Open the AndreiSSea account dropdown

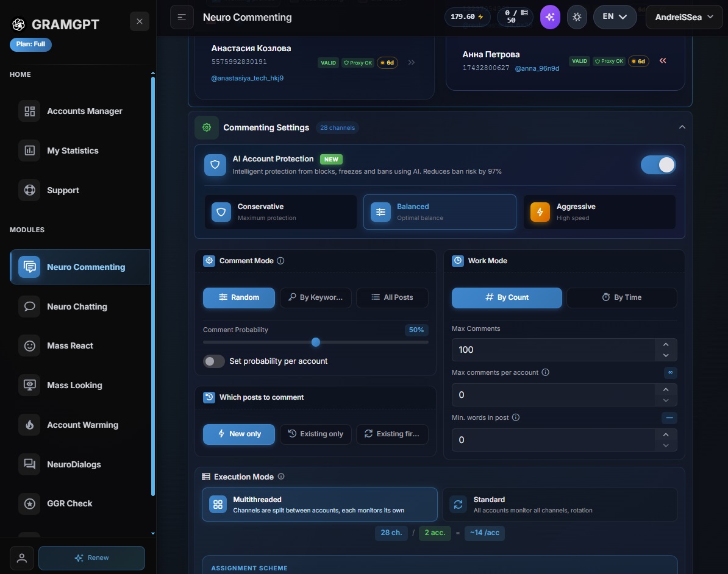[x=684, y=17]
